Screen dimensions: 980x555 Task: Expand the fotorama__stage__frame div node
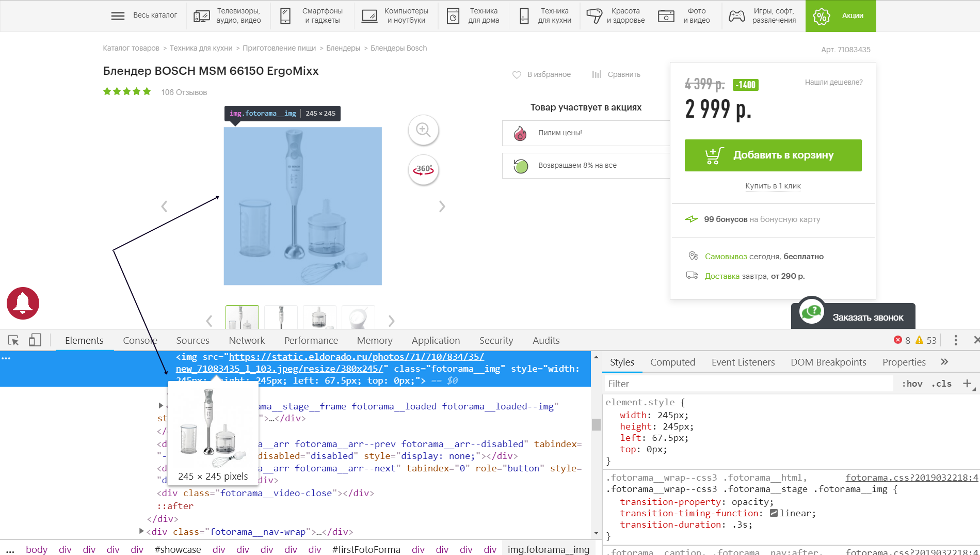pyautogui.click(x=160, y=406)
